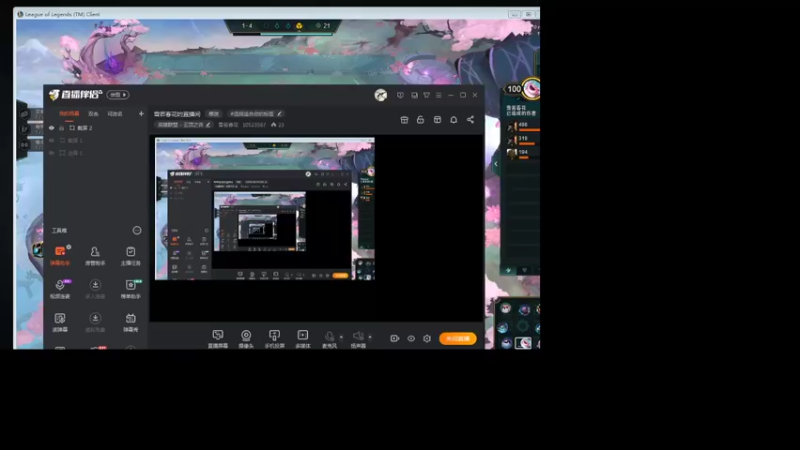Switch to the scene tab beside plus
800x450 pixels.
pyautogui.click(x=115, y=114)
